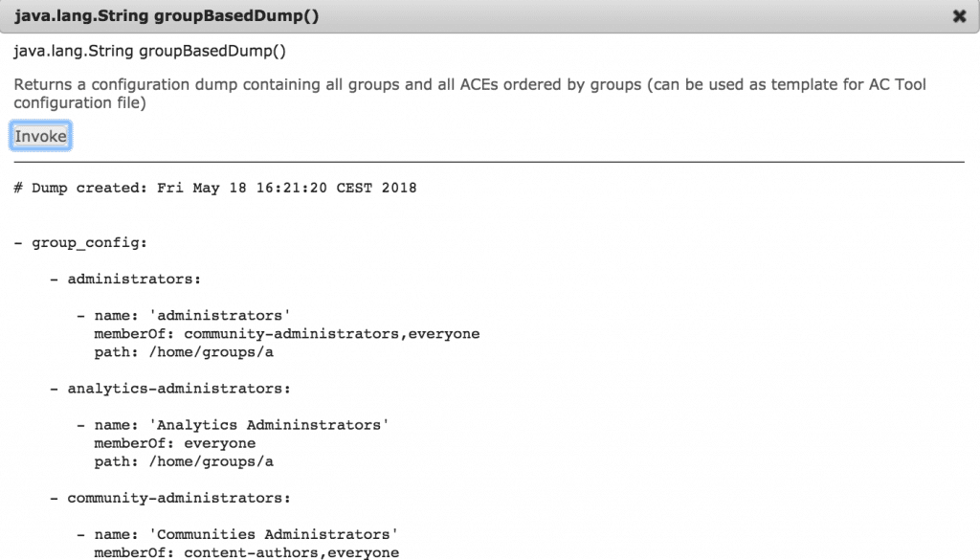Select the 'memberOf: everyone' line
The height and width of the screenshot is (560, 980).
pyautogui.click(x=175, y=443)
